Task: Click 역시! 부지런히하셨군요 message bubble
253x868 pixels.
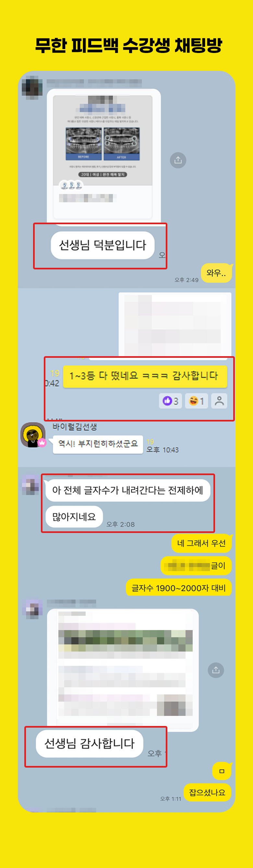Action: tap(98, 444)
